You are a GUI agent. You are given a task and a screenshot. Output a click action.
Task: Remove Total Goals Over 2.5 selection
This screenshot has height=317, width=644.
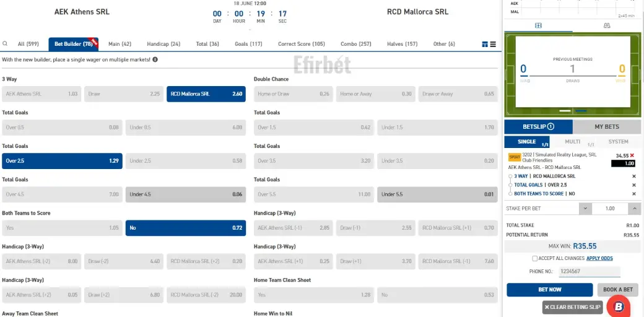[x=633, y=185]
